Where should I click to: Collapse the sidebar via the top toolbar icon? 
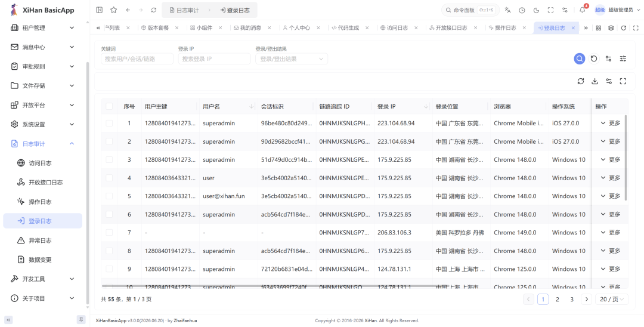(x=99, y=10)
